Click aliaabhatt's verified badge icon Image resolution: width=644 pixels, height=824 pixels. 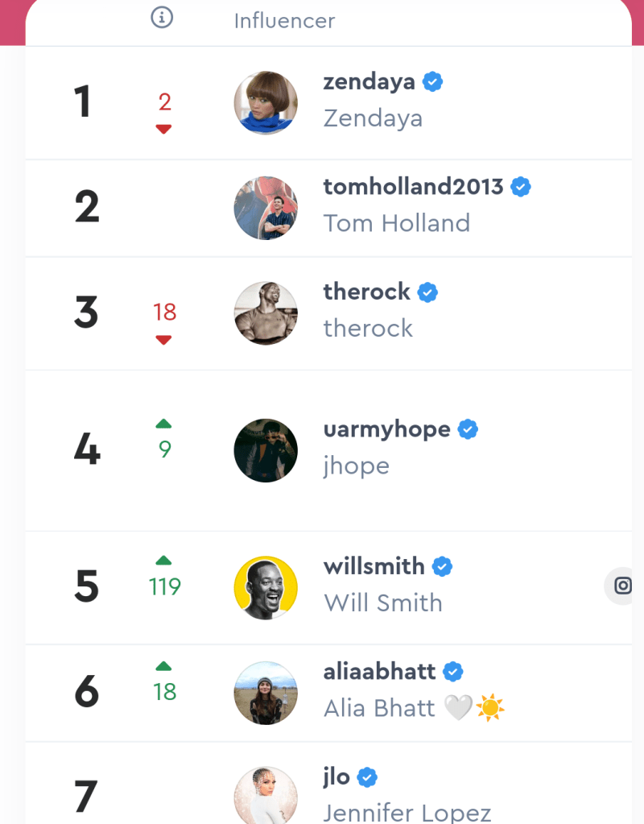point(453,671)
